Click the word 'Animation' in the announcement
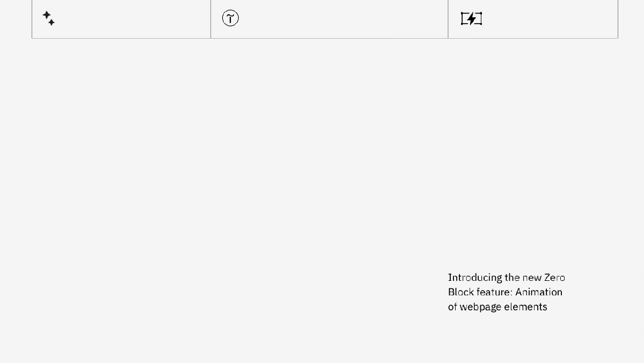This screenshot has height=363, width=644. tap(539, 292)
